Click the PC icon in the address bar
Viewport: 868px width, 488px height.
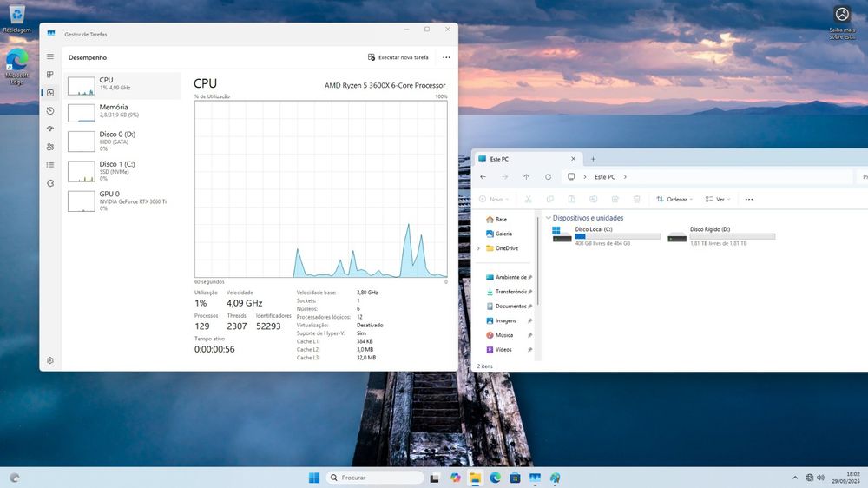(x=571, y=176)
